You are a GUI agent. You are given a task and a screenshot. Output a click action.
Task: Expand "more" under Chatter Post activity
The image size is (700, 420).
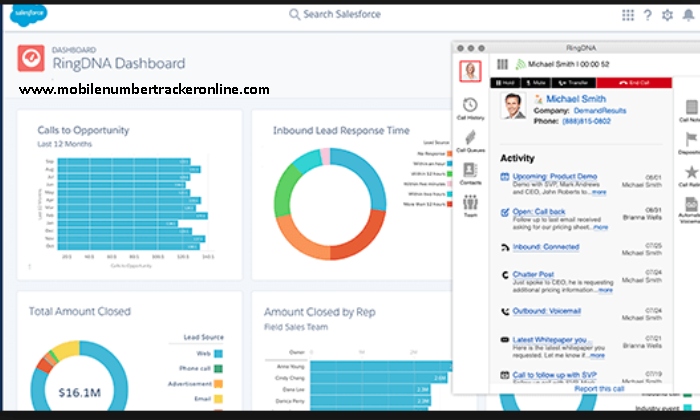tap(604, 290)
